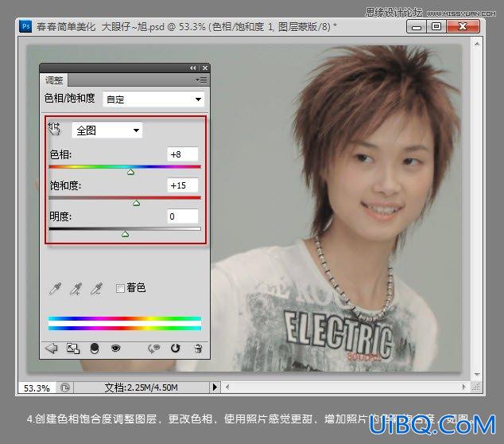Click status bar document info icon
This screenshot has height=444, width=504.
(65, 388)
